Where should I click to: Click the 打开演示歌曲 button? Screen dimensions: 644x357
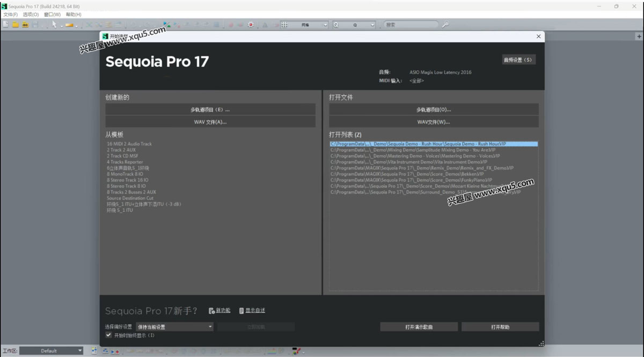pos(419,326)
